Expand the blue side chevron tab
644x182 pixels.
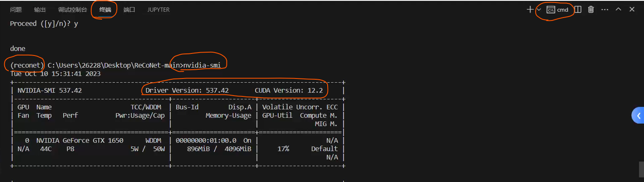coord(638,116)
